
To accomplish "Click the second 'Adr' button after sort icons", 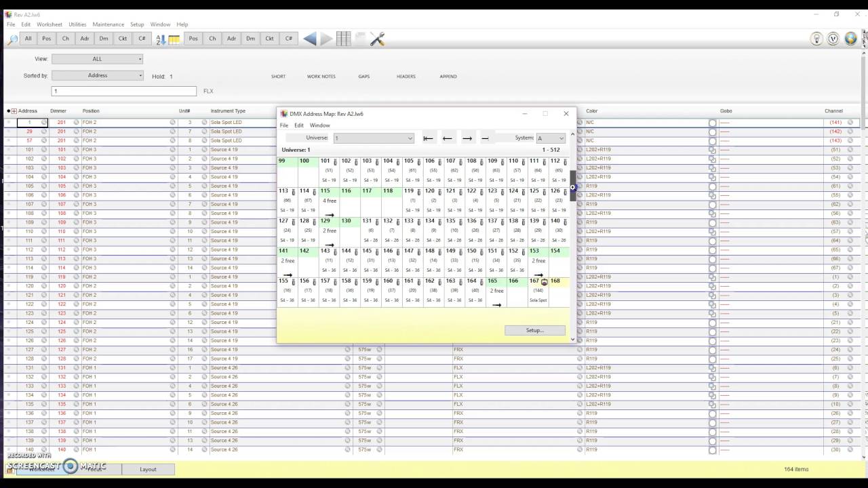I will click(231, 39).
